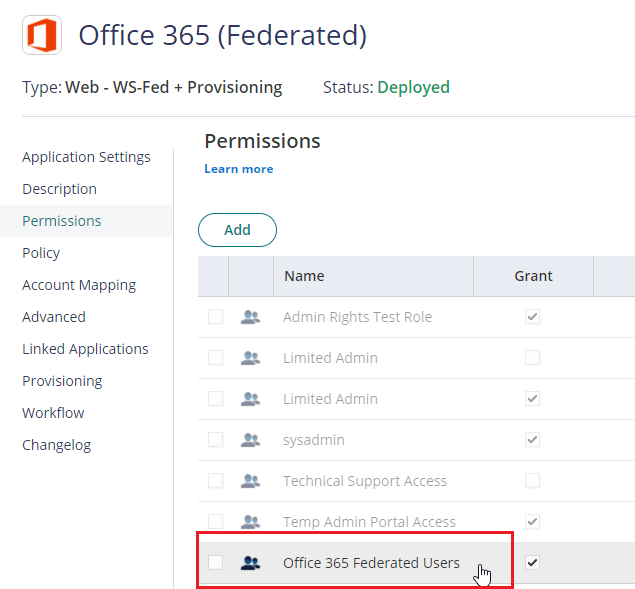Click the Permissions page heading
The height and width of the screenshot is (589, 635).
tap(262, 141)
